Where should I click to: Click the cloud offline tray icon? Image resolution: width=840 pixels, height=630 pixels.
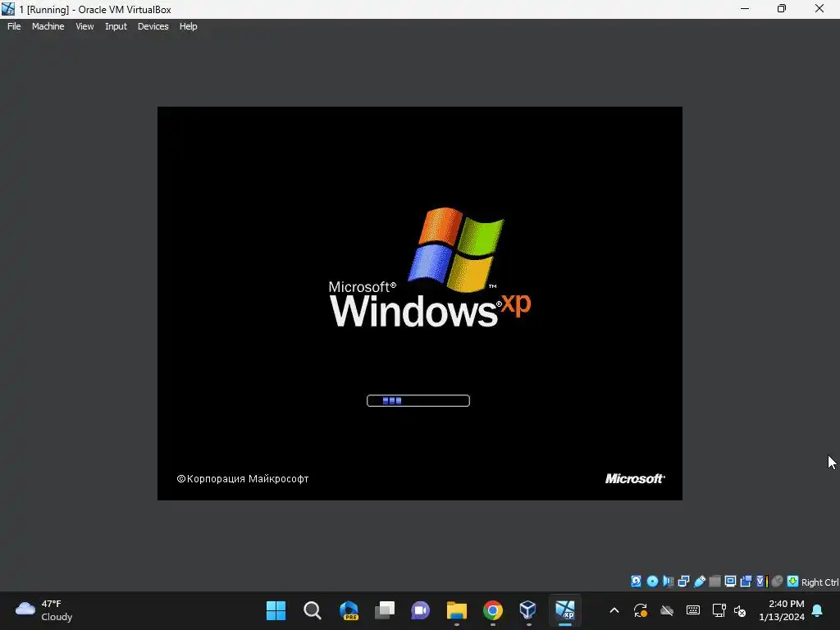coord(667,610)
